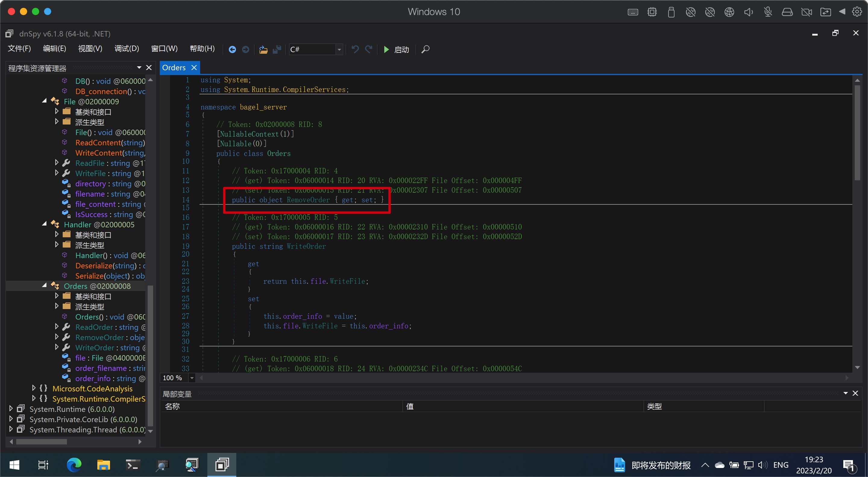This screenshot has width=868, height=477.
Task: Expand the System.Runtime (6.0.0.0) assembly node
Action: click(11, 409)
